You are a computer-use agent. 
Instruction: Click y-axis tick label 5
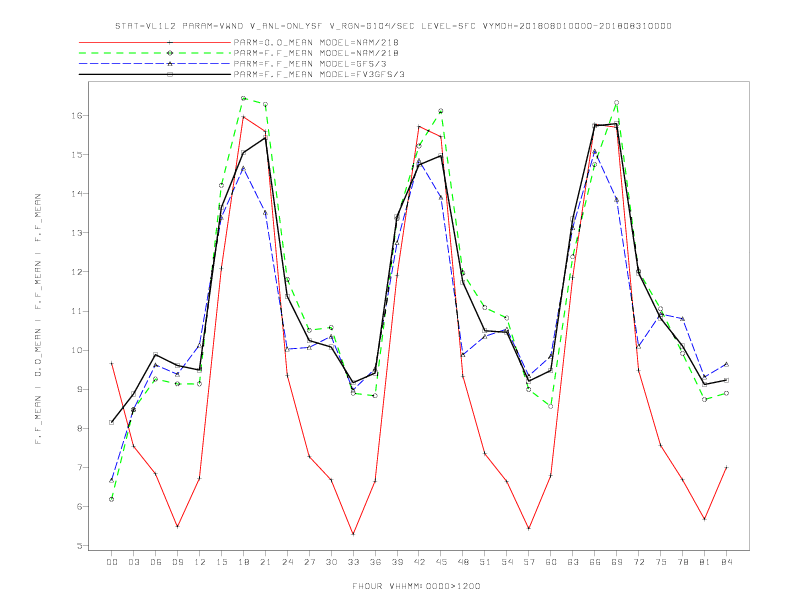pos(79,546)
